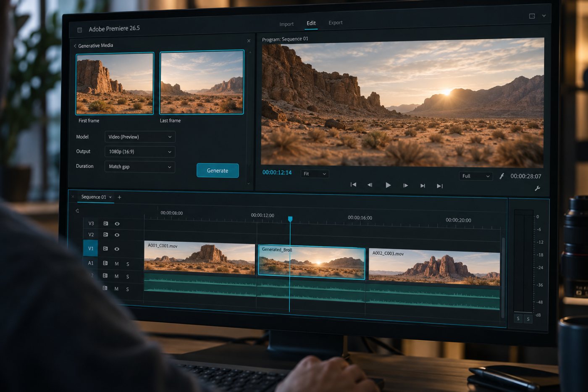
Task: Step forward one frame in Program monitor
Action: coord(405,185)
